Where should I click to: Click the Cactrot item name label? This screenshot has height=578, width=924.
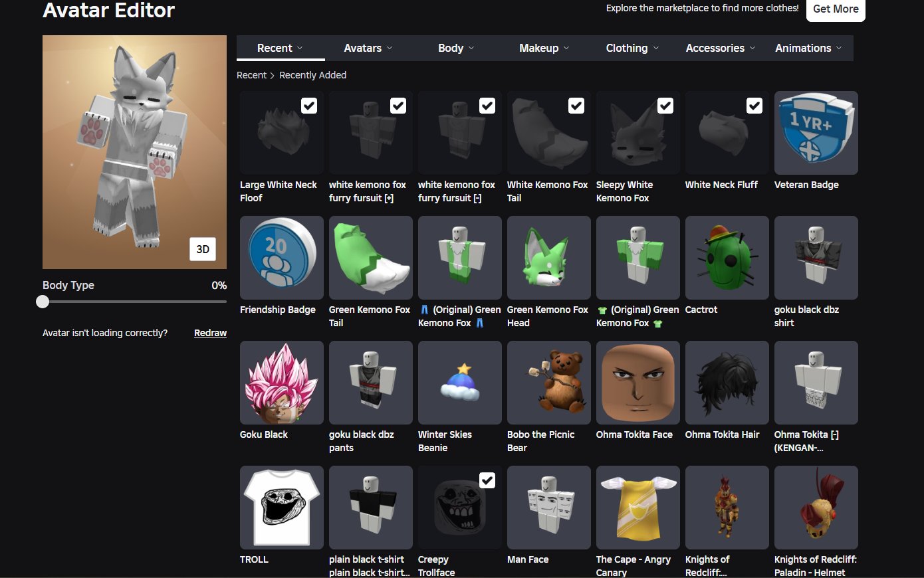click(701, 310)
